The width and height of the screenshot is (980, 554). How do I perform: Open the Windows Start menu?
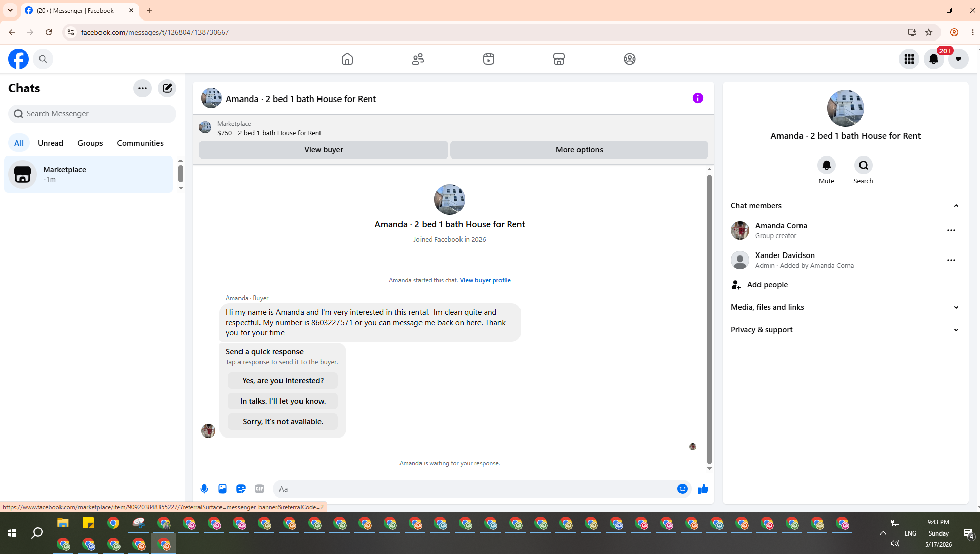tap(12, 533)
